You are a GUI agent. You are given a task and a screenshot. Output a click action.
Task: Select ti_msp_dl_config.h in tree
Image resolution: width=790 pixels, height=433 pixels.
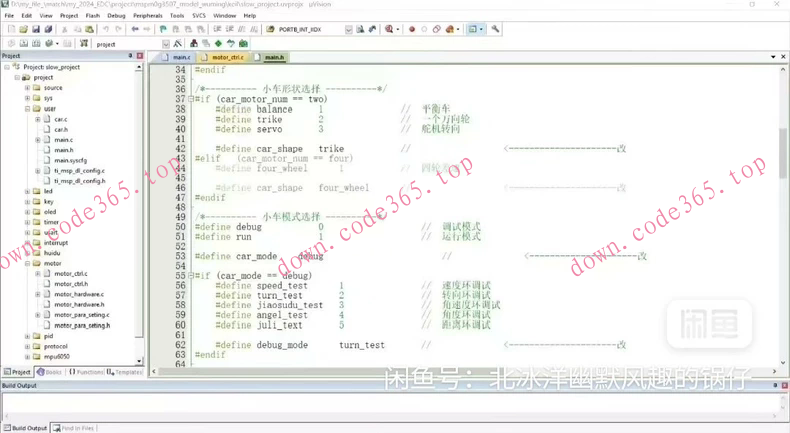point(80,181)
